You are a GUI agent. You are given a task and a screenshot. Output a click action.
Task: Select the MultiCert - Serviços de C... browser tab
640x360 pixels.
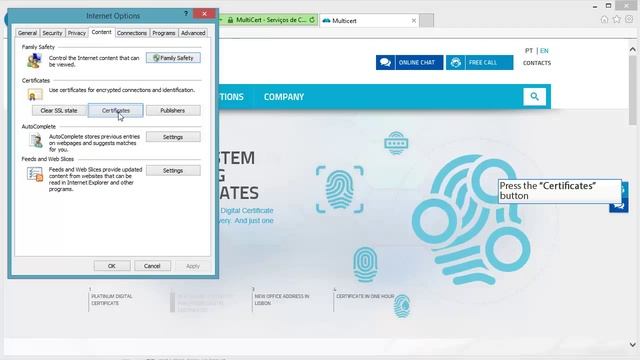point(269,20)
